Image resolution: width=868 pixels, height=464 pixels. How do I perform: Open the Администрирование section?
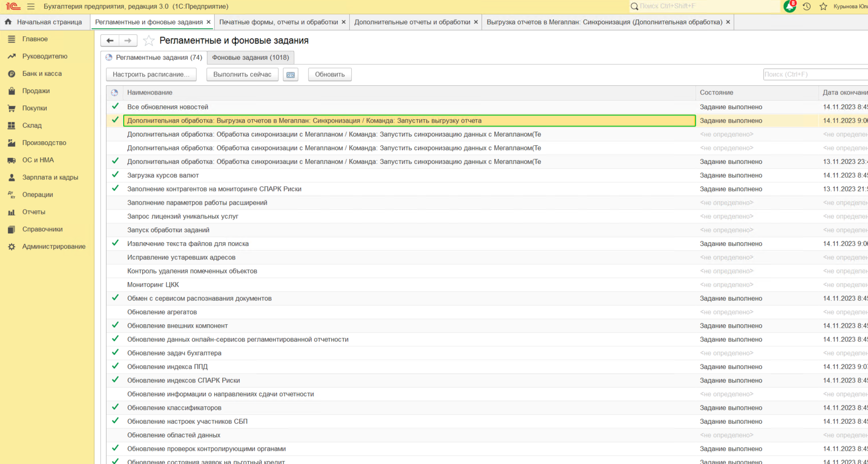click(53, 246)
